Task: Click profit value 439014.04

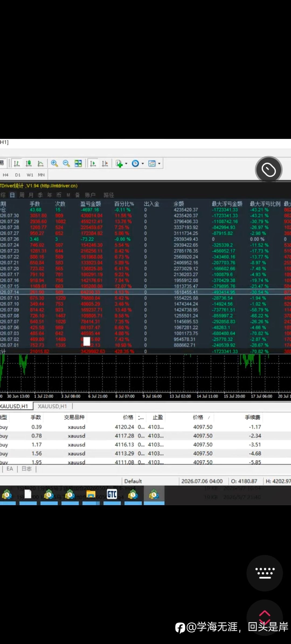Action: pos(92,215)
